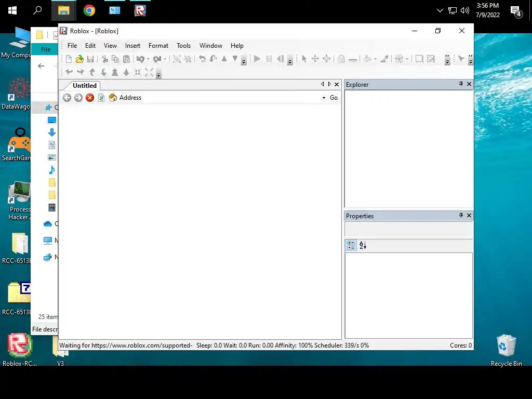Save using the floppy disk icon

pyautogui.click(x=90, y=59)
